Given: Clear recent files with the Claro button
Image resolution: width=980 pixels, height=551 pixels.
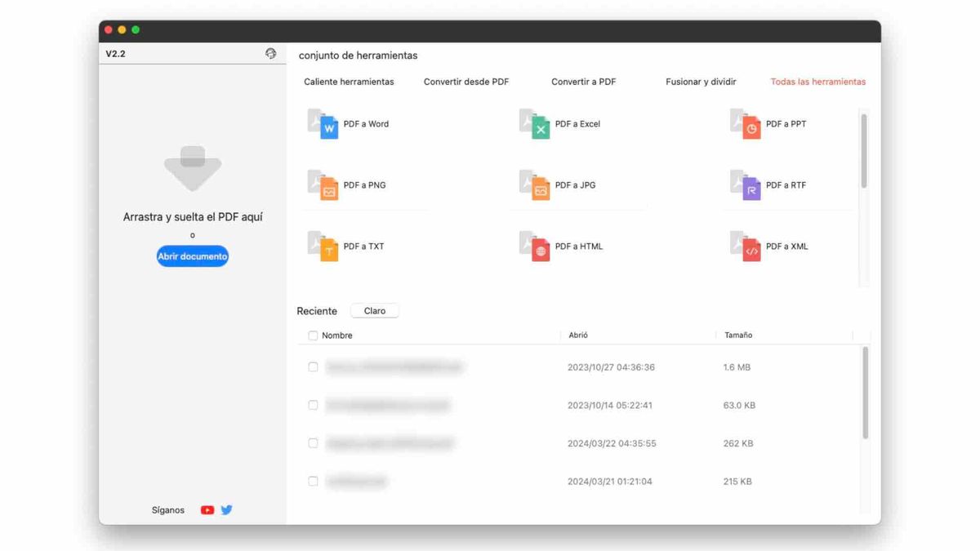Looking at the screenshot, I should 374,310.
